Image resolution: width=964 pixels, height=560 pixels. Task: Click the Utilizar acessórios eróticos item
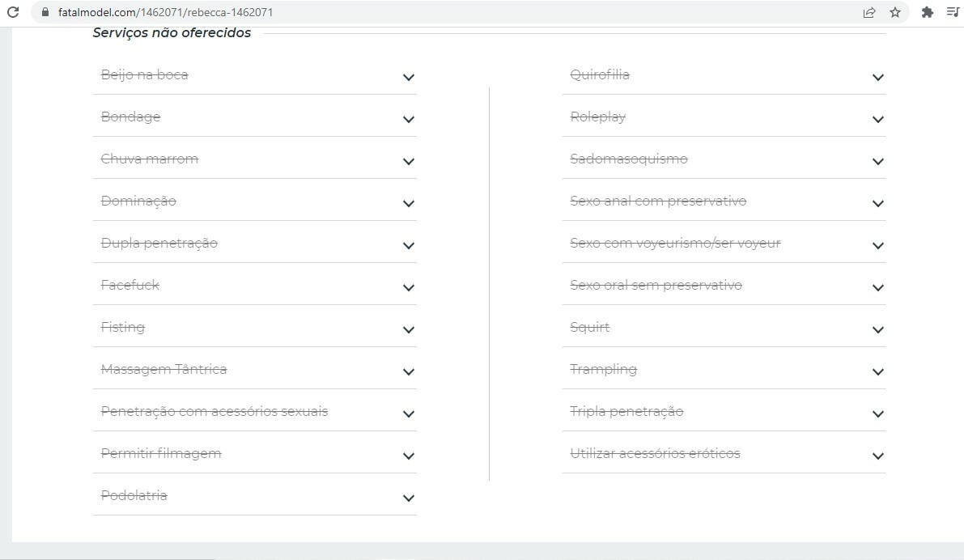(x=655, y=453)
